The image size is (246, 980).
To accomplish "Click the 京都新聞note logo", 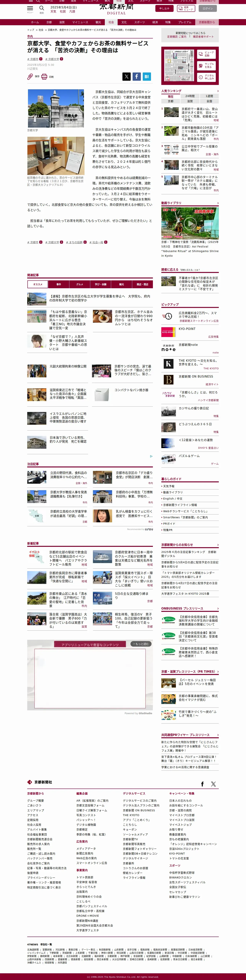I will coord(168,347).
